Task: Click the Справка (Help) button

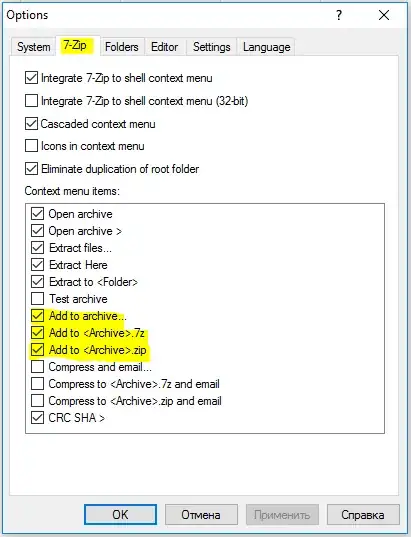Action: (363, 514)
